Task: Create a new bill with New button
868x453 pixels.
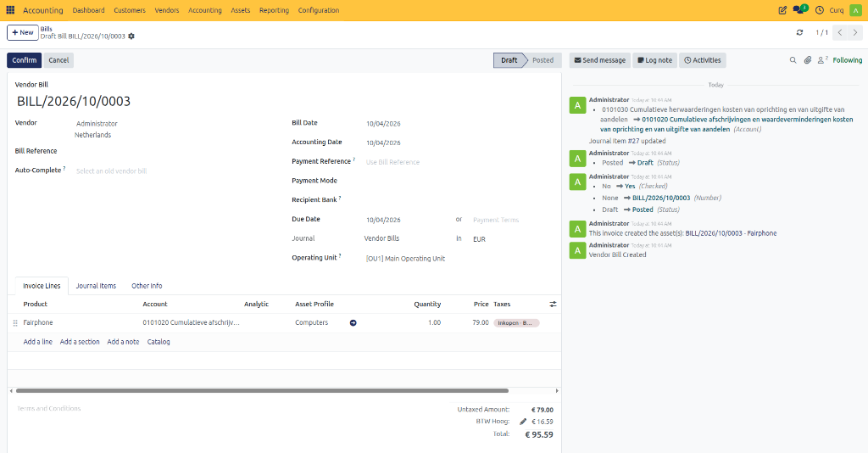Action: [23, 33]
